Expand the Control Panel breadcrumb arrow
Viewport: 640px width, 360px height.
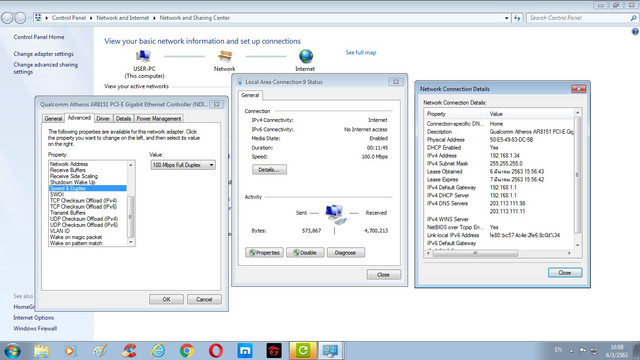(91, 18)
